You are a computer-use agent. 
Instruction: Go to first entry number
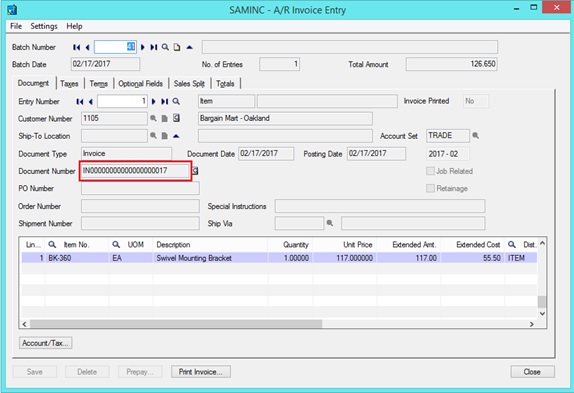80,101
